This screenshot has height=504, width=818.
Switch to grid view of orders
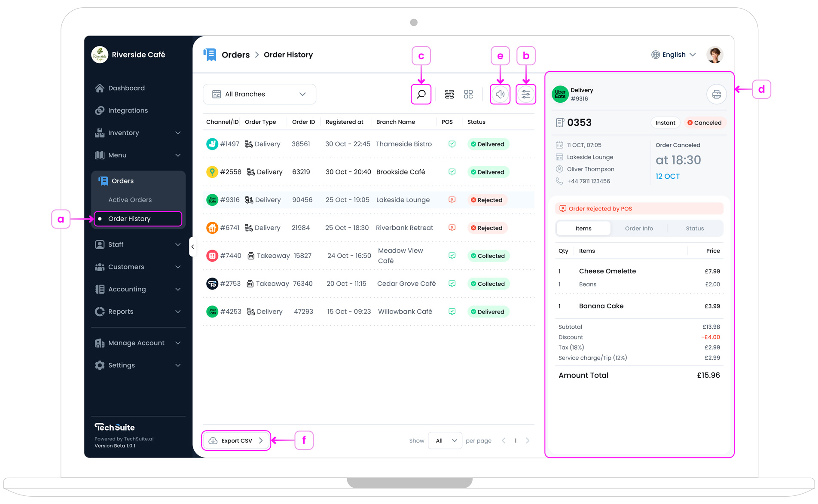(468, 94)
